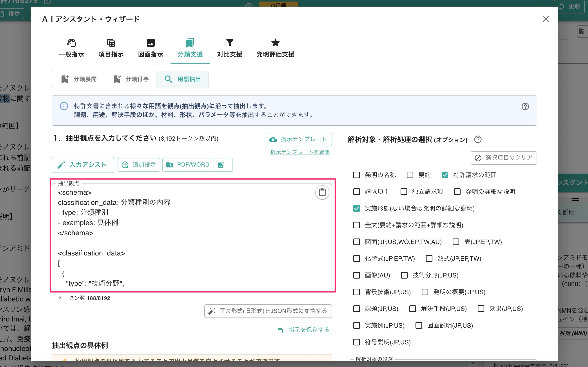Check the 解決手段(JP,US) checkbox

(x=412, y=308)
